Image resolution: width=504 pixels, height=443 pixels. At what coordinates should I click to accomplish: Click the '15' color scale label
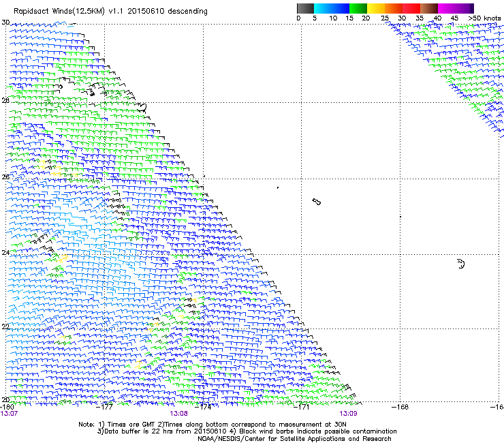click(x=349, y=18)
